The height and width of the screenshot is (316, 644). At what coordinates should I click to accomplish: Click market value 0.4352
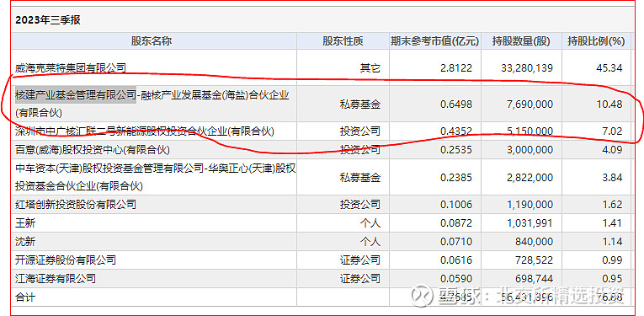pos(456,131)
